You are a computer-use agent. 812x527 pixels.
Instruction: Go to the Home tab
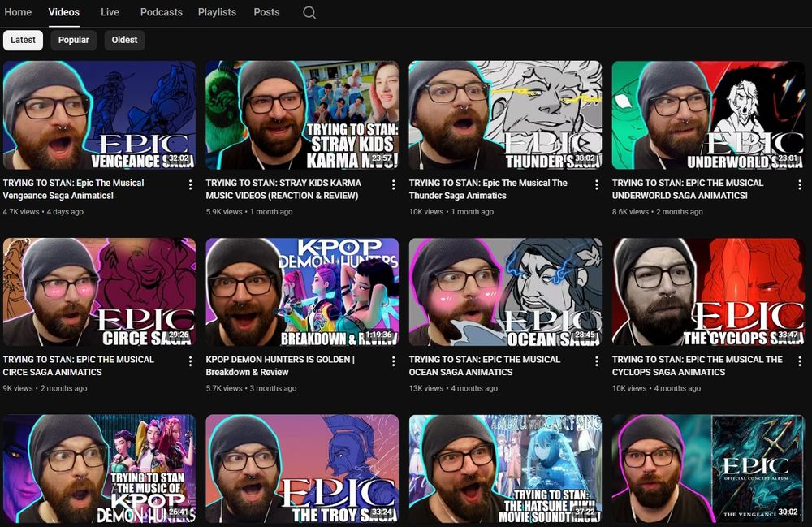pos(18,12)
